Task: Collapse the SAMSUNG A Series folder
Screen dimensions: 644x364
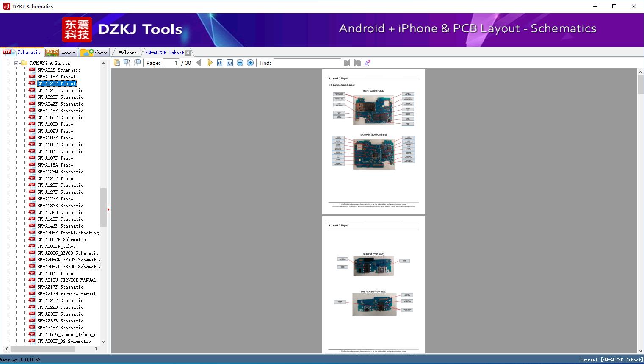Action: [x=17, y=63]
